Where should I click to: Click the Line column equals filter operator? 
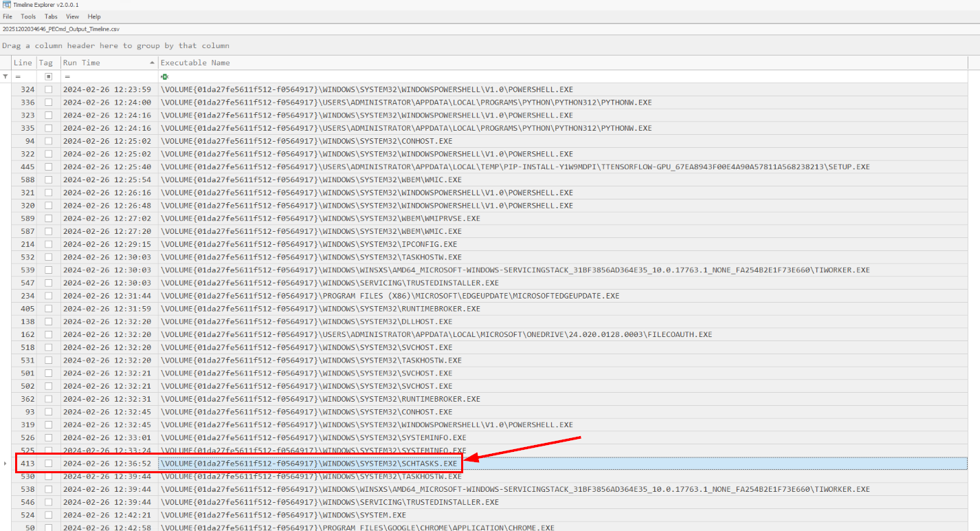(17, 76)
